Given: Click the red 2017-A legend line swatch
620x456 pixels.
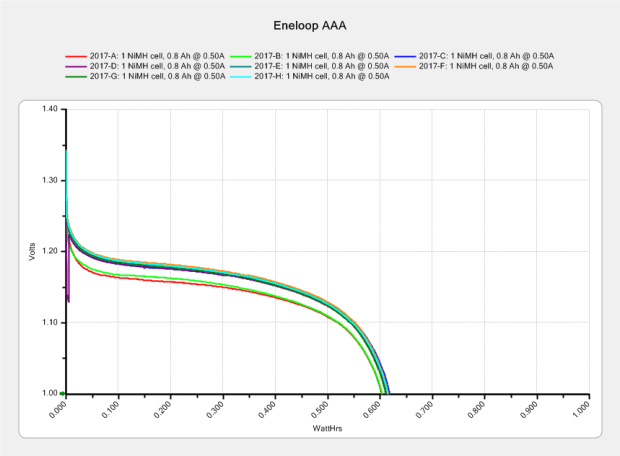Looking at the screenshot, I should click(76, 57).
